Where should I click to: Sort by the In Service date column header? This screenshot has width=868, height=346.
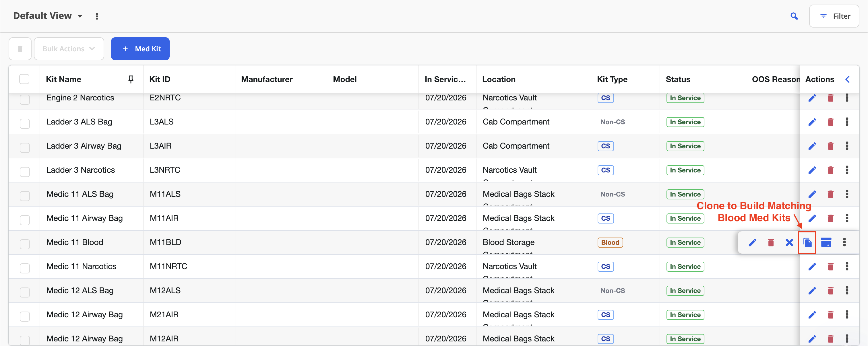coord(445,79)
